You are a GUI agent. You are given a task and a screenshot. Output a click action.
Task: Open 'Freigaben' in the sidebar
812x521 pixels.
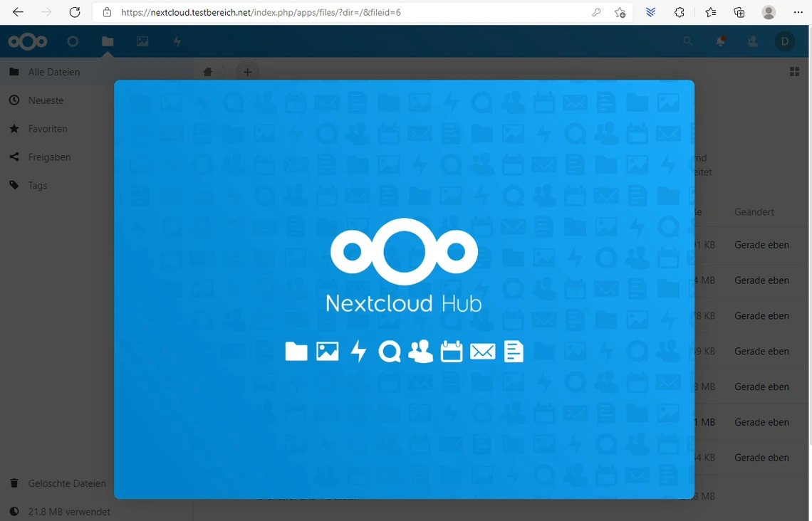pos(49,157)
